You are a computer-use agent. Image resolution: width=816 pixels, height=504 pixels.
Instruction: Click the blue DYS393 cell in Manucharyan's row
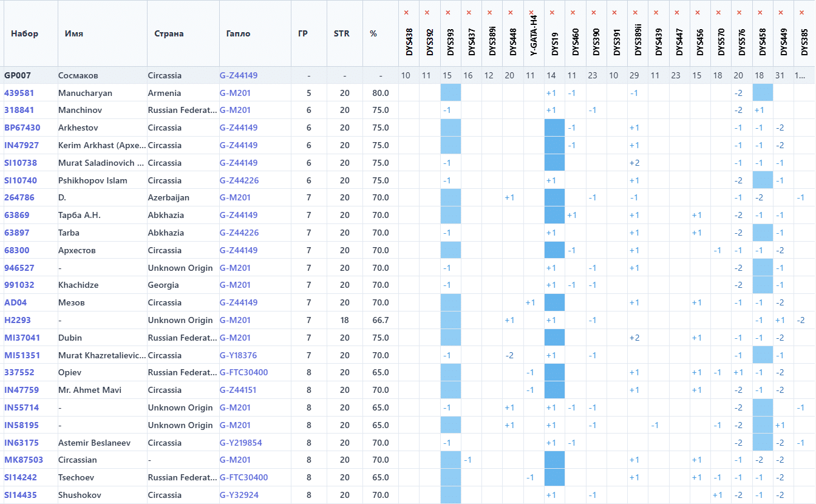click(450, 93)
